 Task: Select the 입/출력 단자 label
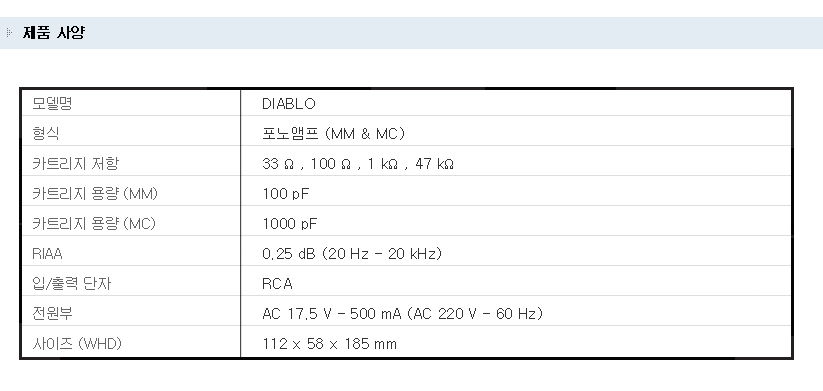point(72,283)
